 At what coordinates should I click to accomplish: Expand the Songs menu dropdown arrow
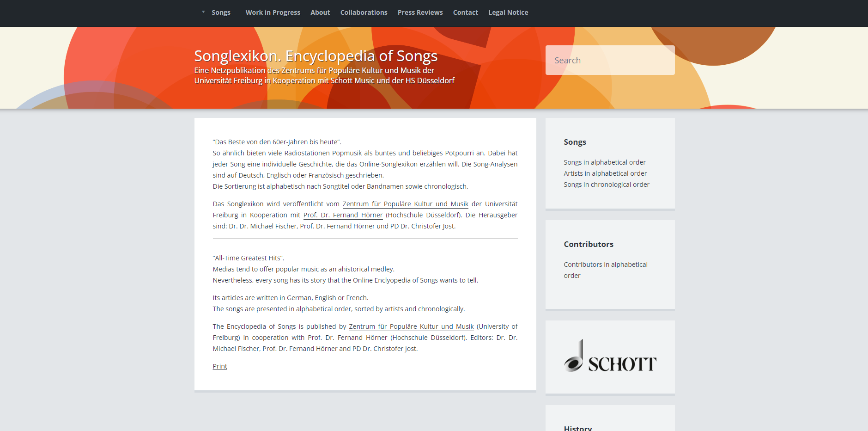point(203,12)
